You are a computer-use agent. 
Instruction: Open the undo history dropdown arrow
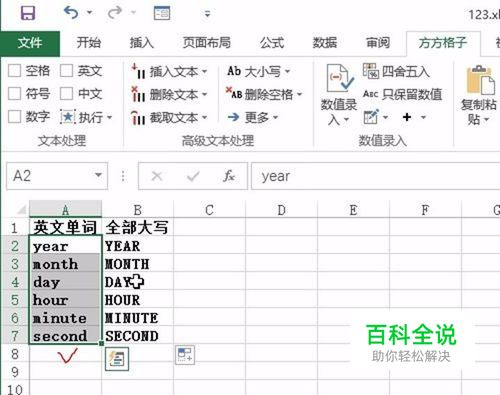(x=90, y=13)
